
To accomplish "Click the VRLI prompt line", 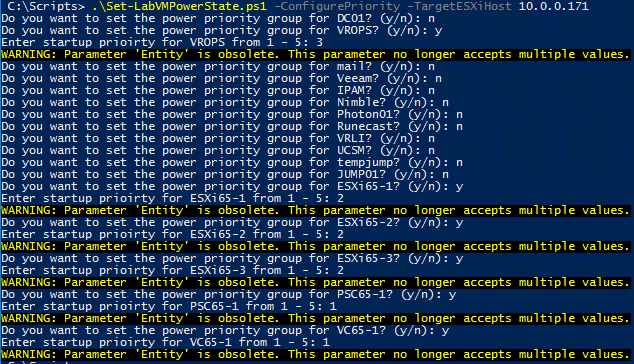I will coord(218,138).
